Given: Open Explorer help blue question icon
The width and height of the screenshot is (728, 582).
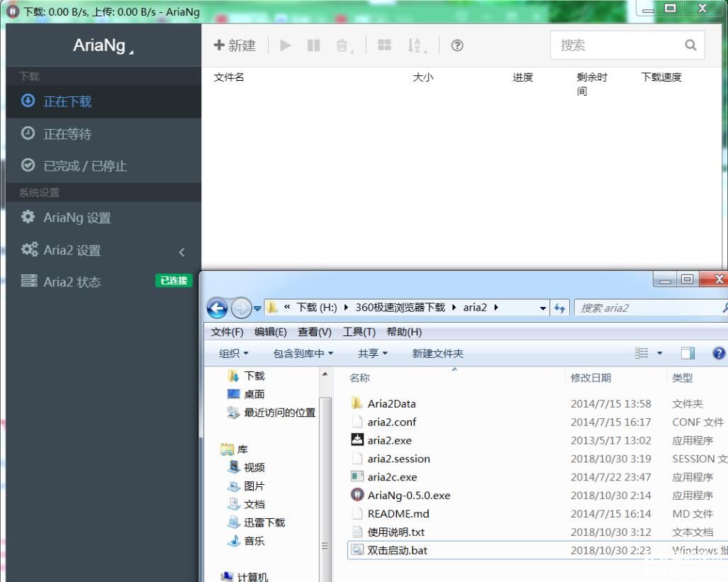Looking at the screenshot, I should pyautogui.click(x=719, y=354).
